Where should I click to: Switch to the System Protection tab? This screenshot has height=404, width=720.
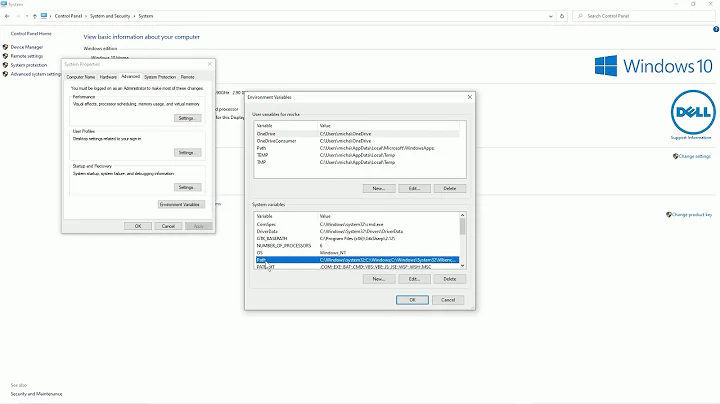click(160, 77)
